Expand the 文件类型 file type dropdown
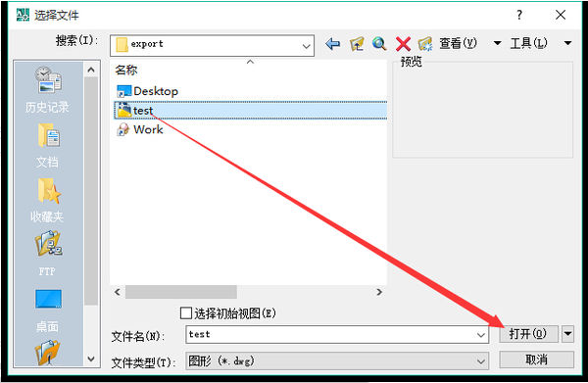This screenshot has height=383, width=588. click(481, 361)
